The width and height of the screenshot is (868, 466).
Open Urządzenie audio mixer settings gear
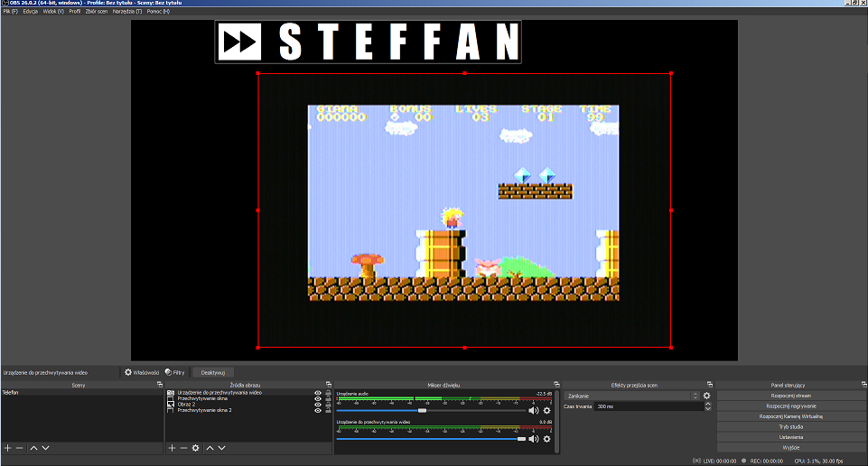tap(547, 411)
